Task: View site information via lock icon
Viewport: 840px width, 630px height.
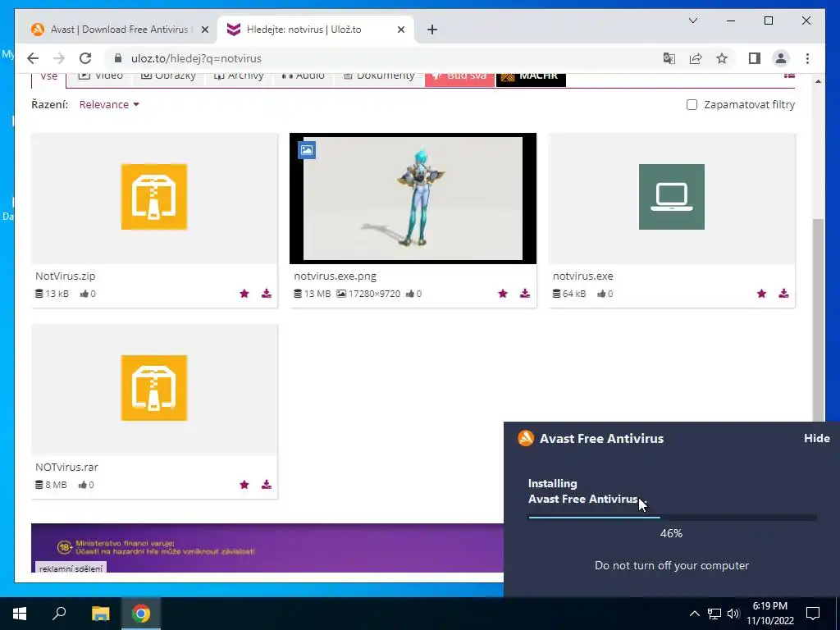Action: point(118,58)
